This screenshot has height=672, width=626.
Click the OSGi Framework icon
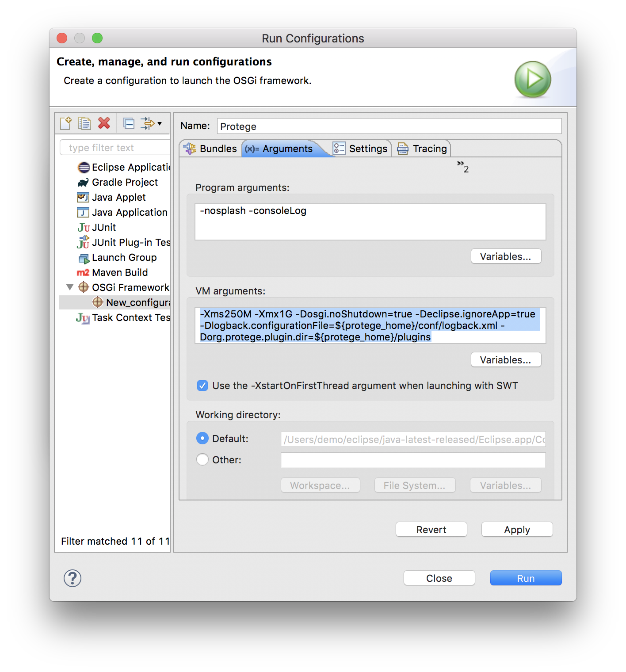[84, 287]
